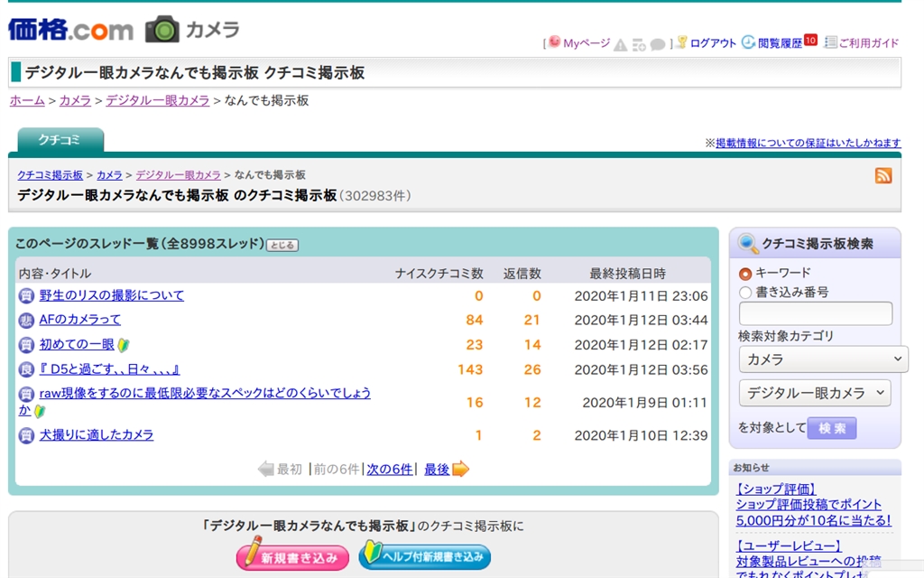Click the speech bubble icon in header
Image resolution: width=924 pixels, height=578 pixels.
click(658, 45)
